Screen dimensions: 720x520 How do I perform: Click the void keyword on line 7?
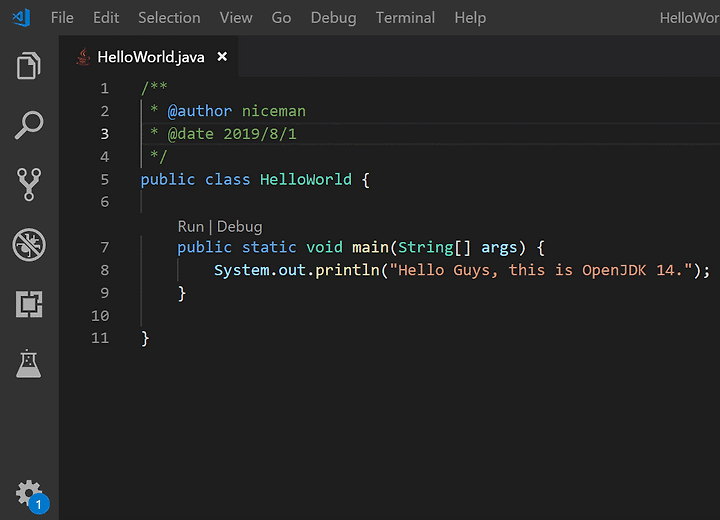tap(324, 248)
